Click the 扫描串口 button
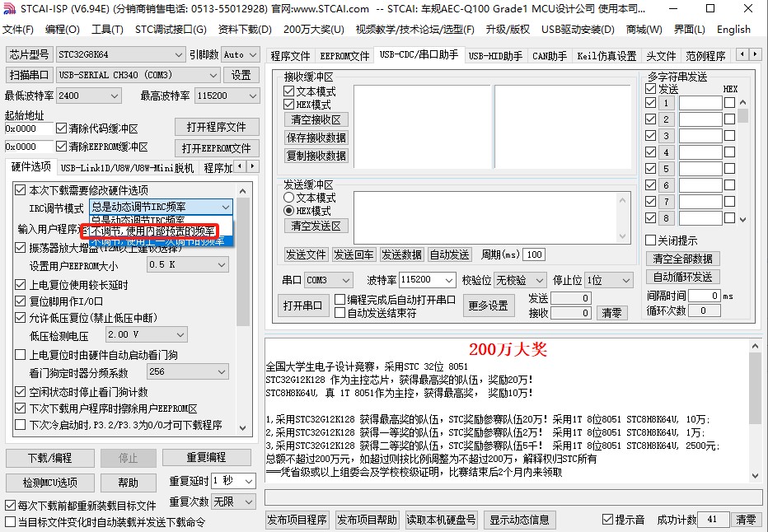The image size is (768, 532). point(30,75)
